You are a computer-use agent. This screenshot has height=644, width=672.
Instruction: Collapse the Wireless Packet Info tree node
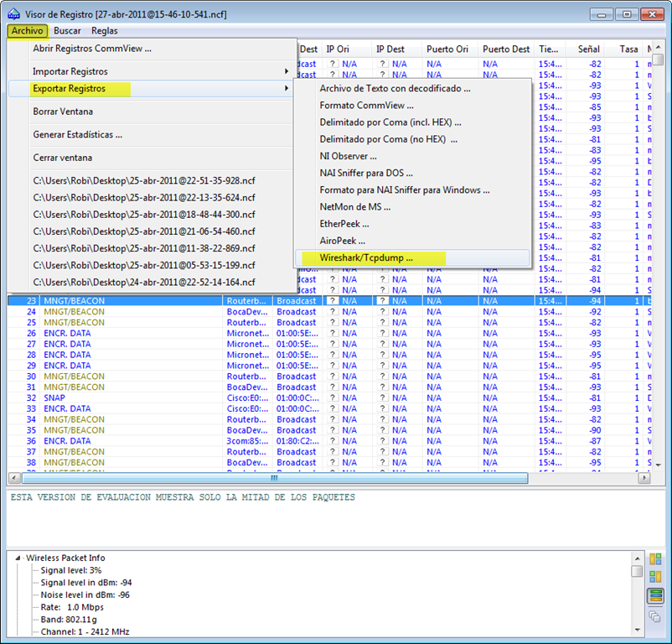click(x=18, y=558)
